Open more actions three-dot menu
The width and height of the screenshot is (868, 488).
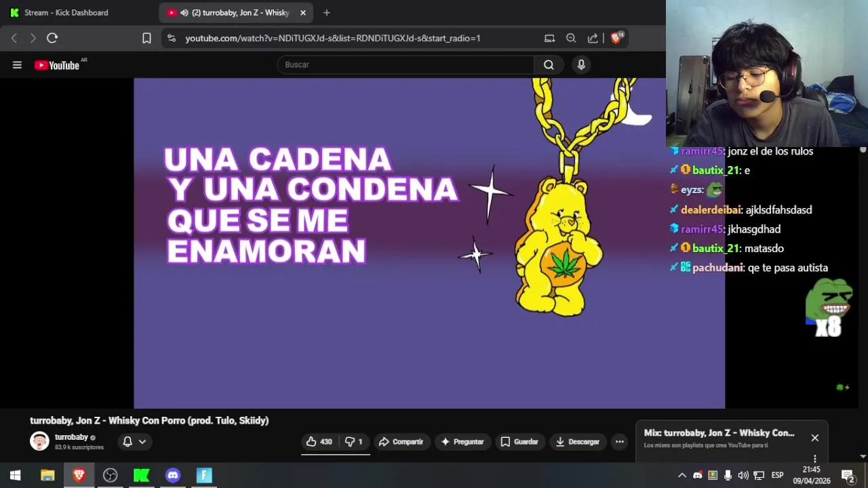619,441
